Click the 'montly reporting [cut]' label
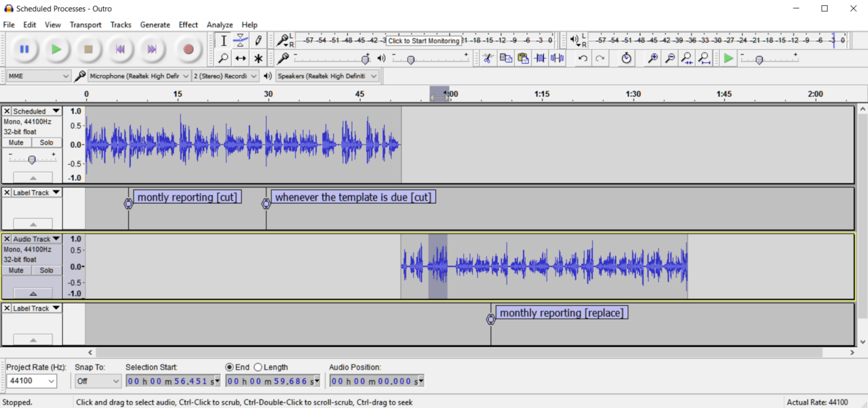The image size is (868, 408). [x=187, y=197]
